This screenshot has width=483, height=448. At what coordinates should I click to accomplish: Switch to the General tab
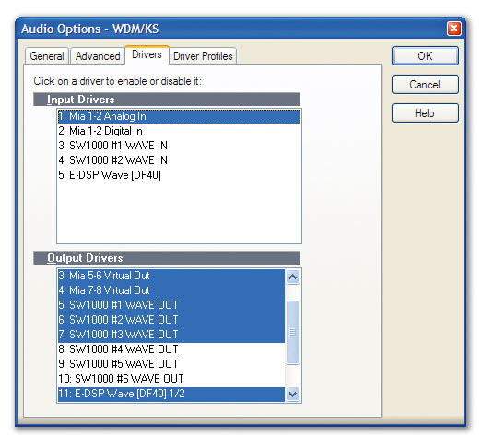coord(47,56)
